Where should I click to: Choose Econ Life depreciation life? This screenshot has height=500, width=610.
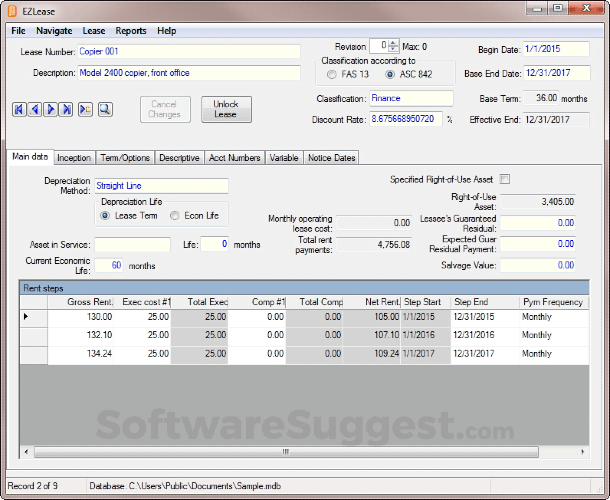click(x=175, y=216)
